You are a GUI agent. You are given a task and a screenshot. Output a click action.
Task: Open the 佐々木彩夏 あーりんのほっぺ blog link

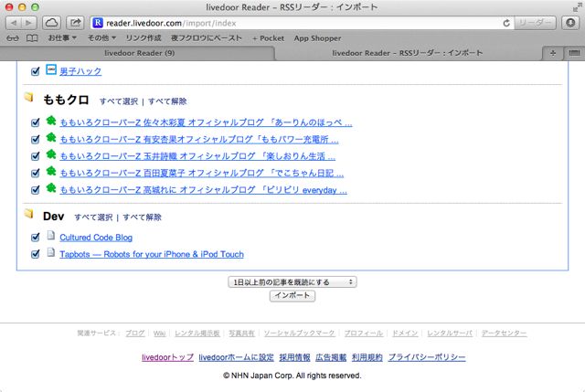(206, 122)
